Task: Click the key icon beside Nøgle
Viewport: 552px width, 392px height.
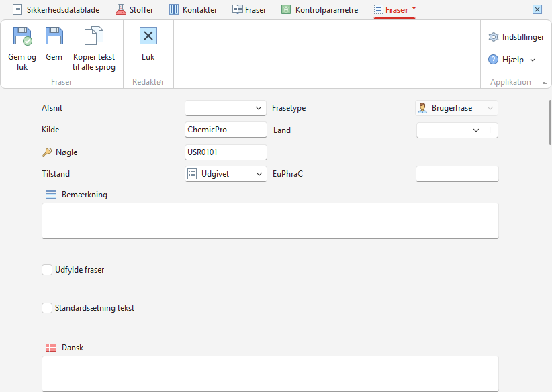Action: [x=47, y=152]
